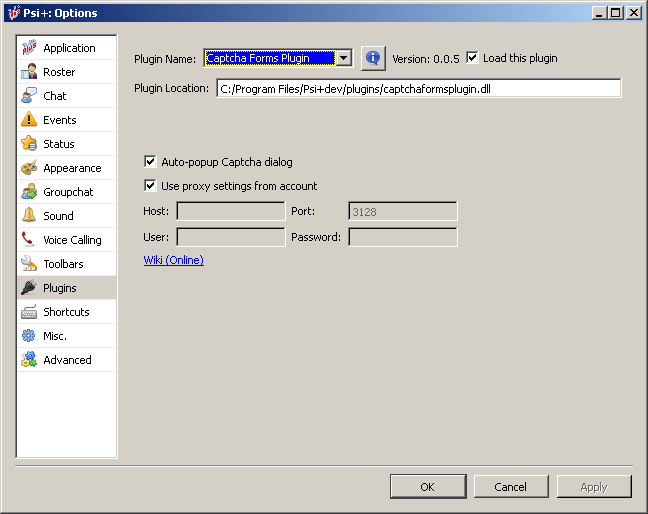Select the Roster icon in sidebar

pos(29,72)
